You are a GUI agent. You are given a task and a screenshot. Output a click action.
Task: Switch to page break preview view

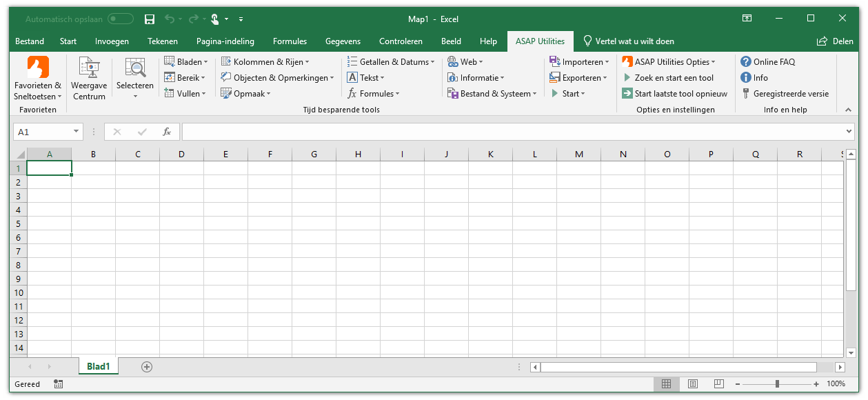[719, 384]
